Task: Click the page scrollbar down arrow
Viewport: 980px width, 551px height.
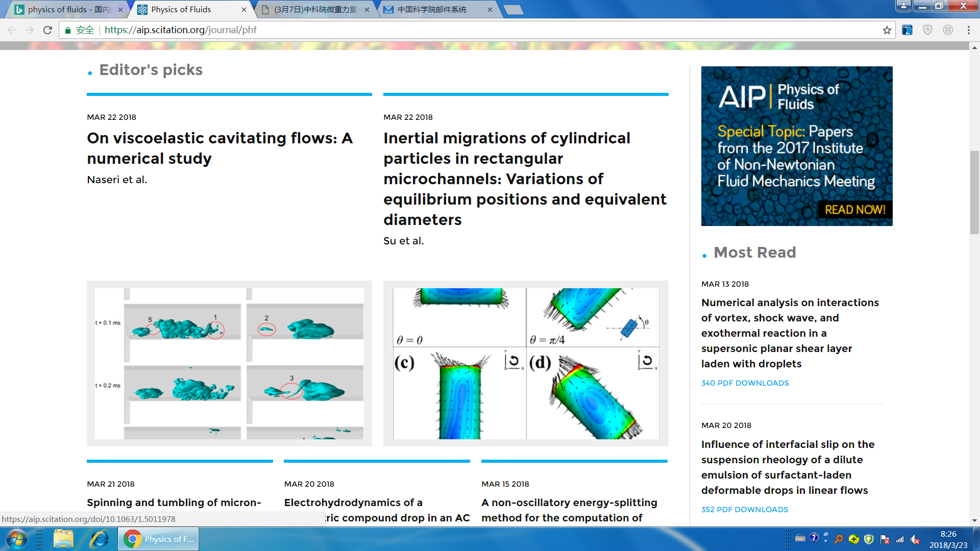Action: (x=974, y=520)
